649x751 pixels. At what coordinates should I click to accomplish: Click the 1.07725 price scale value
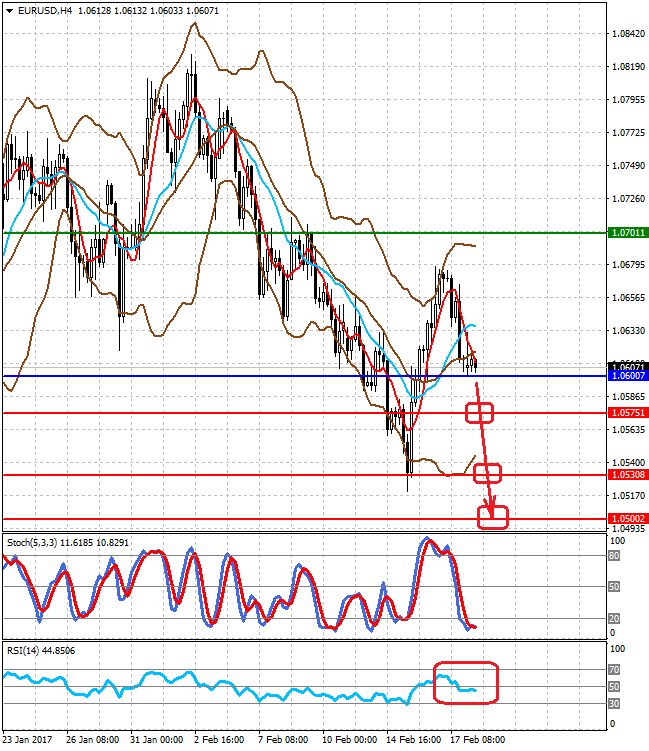tap(628, 133)
